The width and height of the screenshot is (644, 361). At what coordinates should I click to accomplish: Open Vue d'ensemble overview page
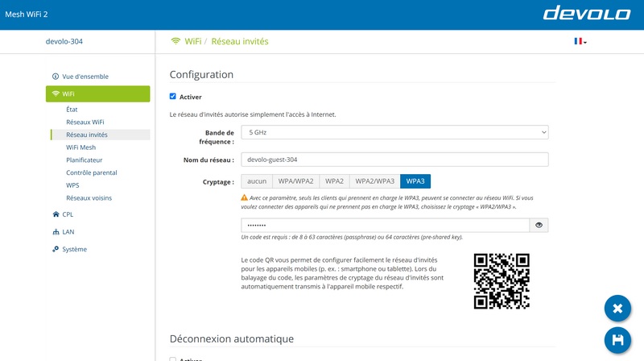pyautogui.click(x=85, y=77)
